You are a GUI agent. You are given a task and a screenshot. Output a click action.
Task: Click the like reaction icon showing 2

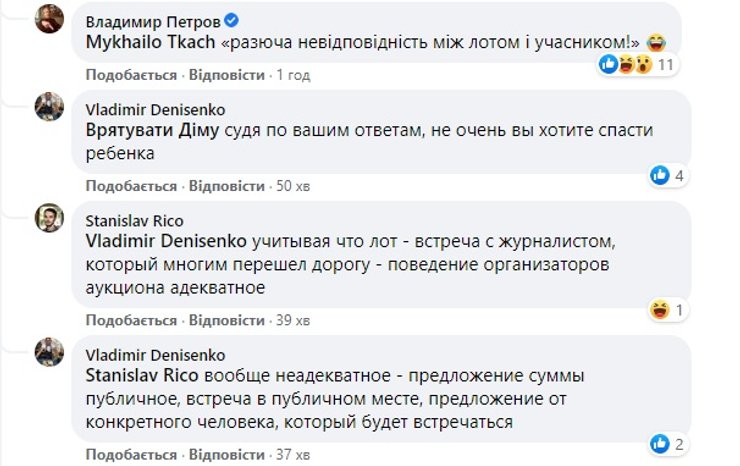pyautogui.click(x=669, y=444)
